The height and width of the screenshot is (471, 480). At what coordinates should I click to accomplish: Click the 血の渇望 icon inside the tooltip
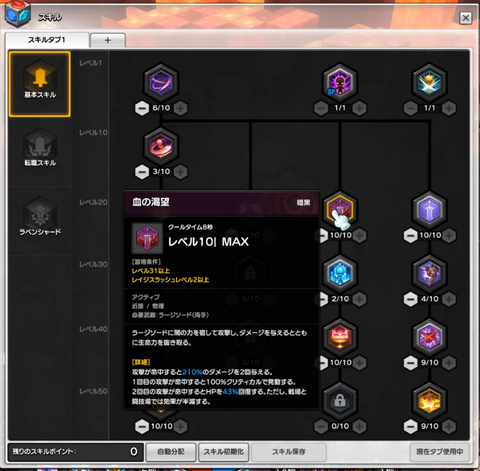click(x=147, y=238)
